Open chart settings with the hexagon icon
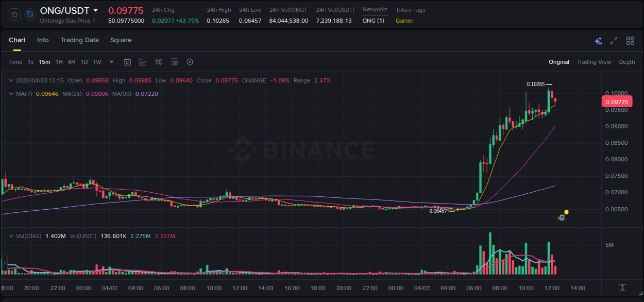The width and height of the screenshot is (644, 302). point(190,62)
